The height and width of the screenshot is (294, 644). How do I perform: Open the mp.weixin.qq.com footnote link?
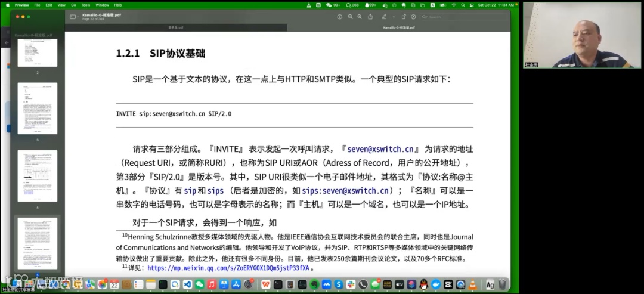coord(228,268)
